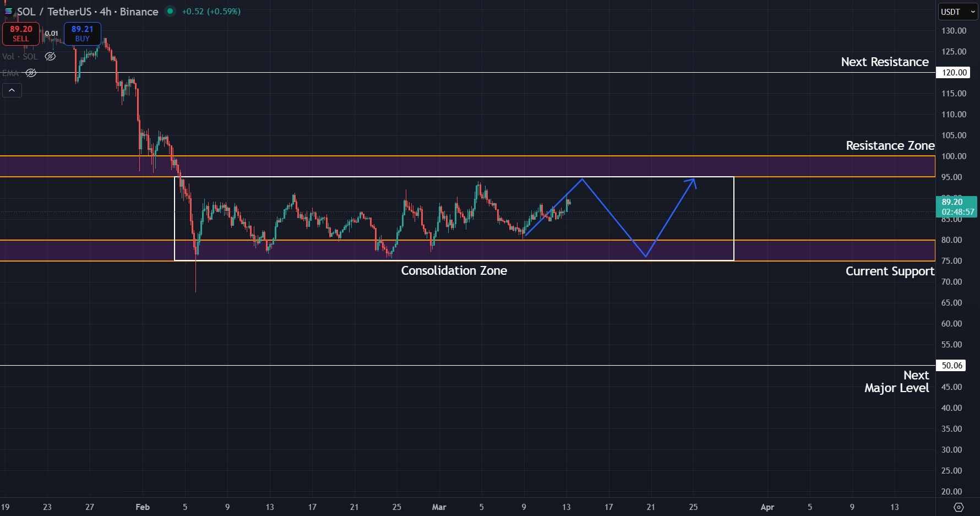Click the 120.00 Next Resistance price label
980x516 pixels.
pyautogui.click(x=952, y=72)
